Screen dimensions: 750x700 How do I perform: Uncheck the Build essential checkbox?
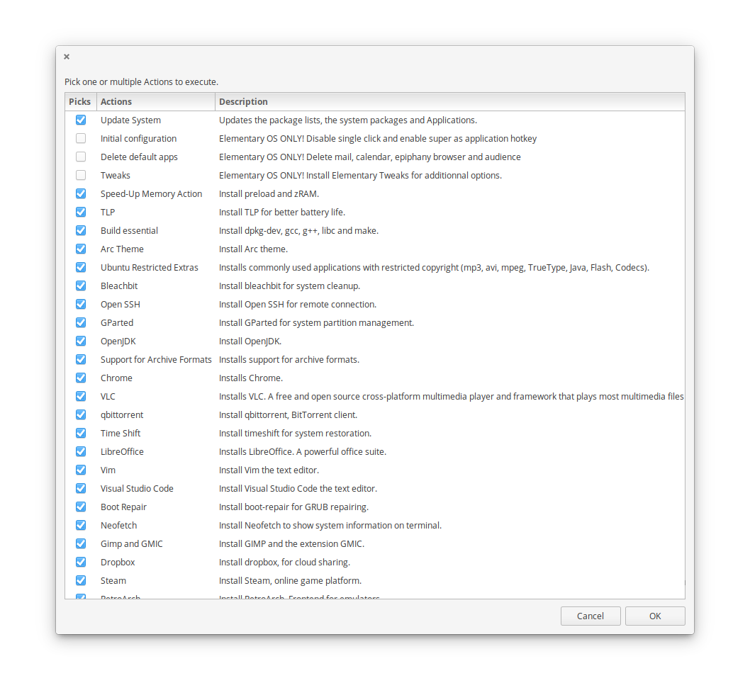pos(81,230)
